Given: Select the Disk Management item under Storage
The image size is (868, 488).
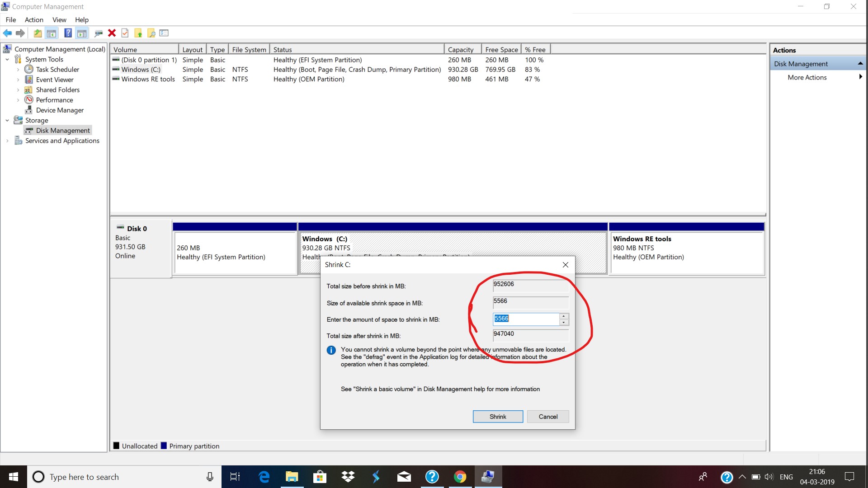Looking at the screenshot, I should (63, 130).
